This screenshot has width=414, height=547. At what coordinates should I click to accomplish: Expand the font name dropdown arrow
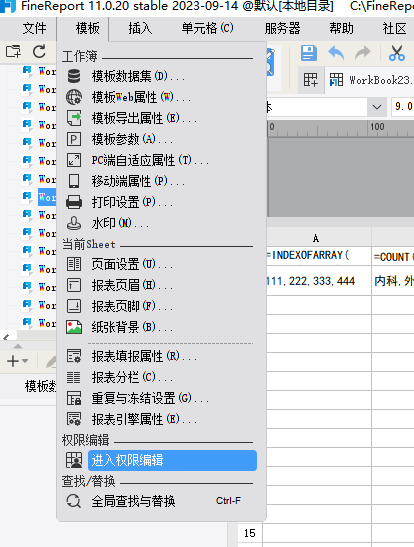point(377,107)
